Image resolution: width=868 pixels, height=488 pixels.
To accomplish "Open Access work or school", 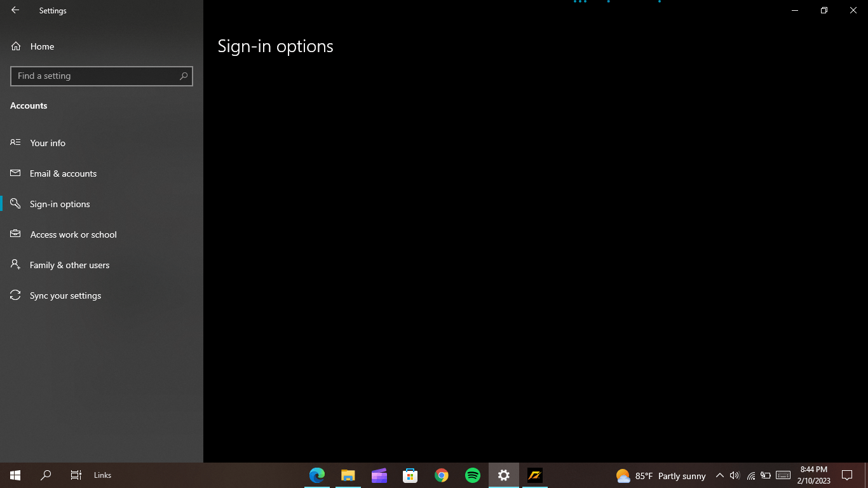I will 102,234.
